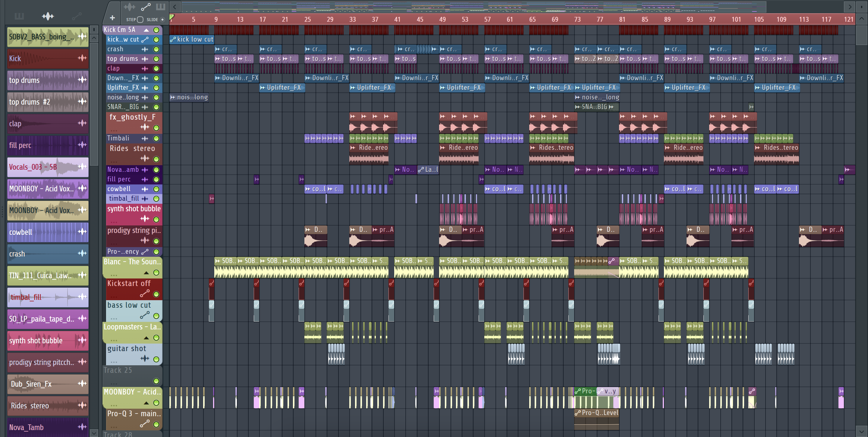Jump to bar 49 on the timeline ruler
The image size is (868, 437).
tap(442, 19)
